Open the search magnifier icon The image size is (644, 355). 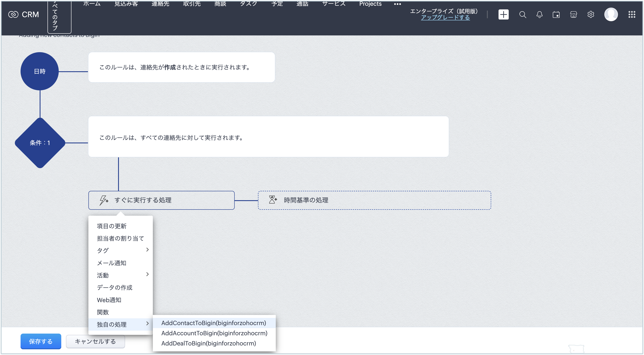(x=523, y=14)
